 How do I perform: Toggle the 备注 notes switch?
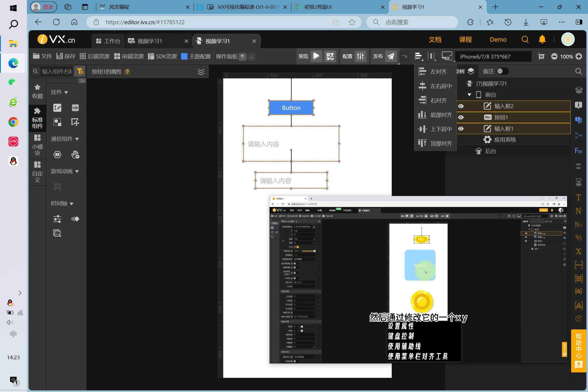pos(502,71)
